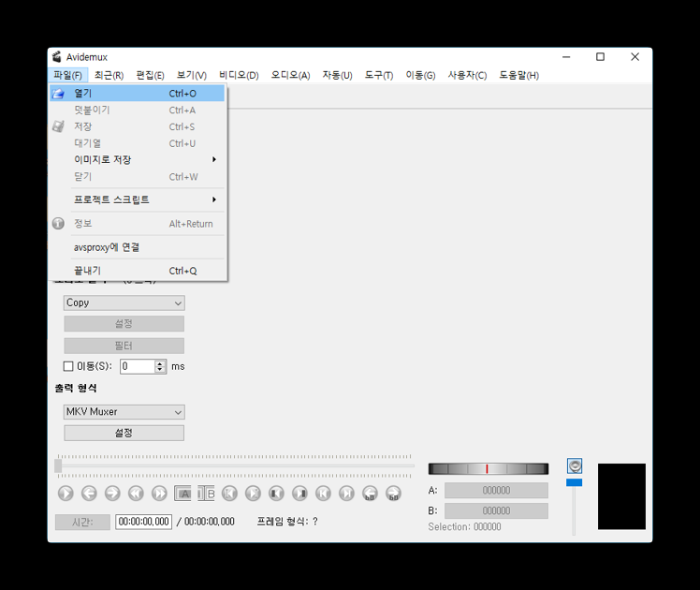The image size is (700, 590).
Task: Search previous black frame icon
Action: pos(276,494)
